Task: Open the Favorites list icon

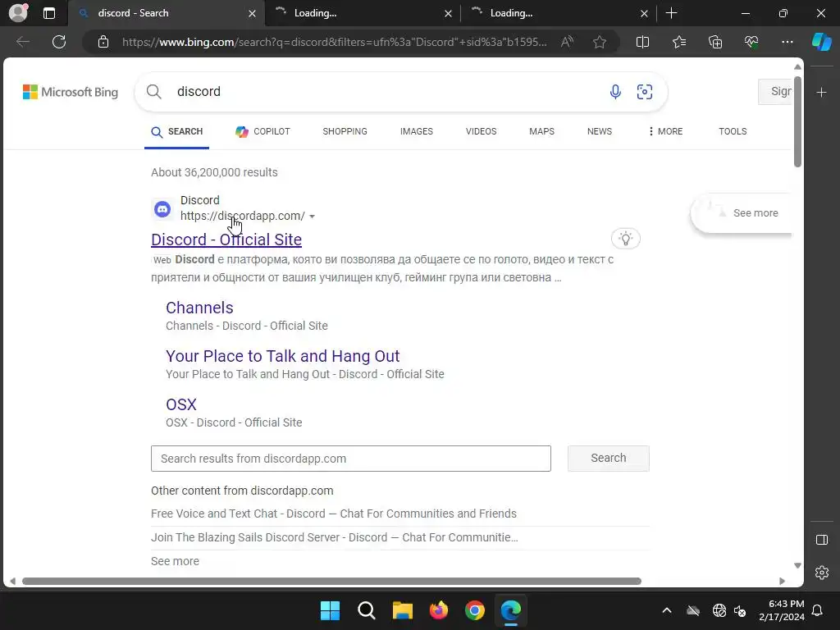Action: pyautogui.click(x=678, y=42)
